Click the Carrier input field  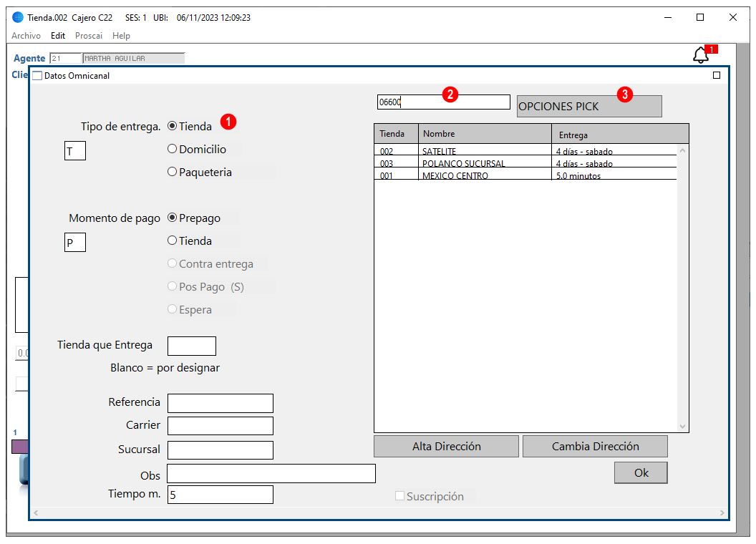[x=220, y=426]
